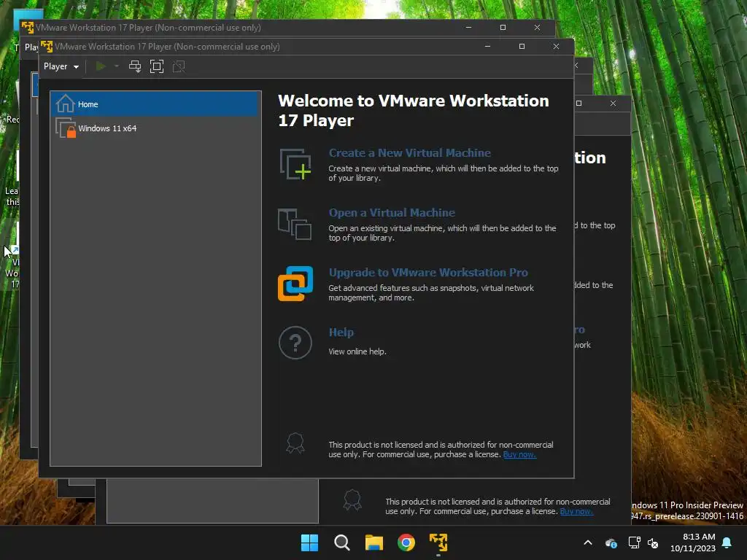Click Create a New Virtual Machine link
This screenshot has width=747, height=560.
tap(410, 153)
